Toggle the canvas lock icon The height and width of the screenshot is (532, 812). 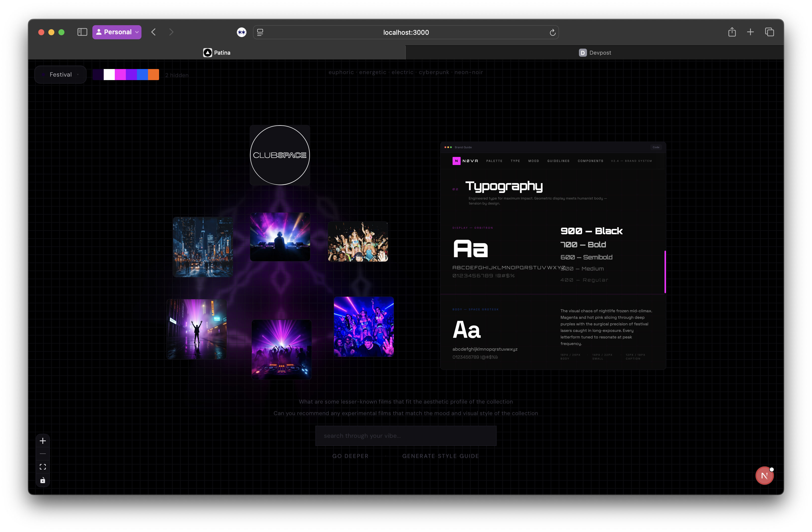[x=43, y=480]
